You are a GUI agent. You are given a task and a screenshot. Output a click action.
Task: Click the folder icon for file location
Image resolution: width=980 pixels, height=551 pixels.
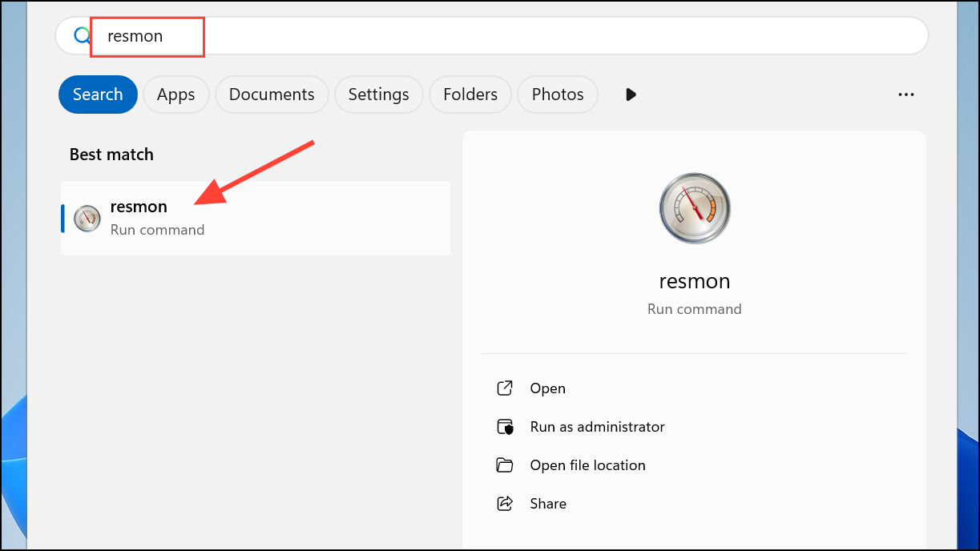[x=505, y=465]
